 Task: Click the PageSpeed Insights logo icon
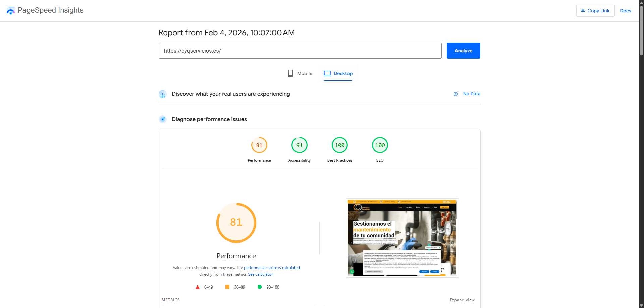coord(11,11)
